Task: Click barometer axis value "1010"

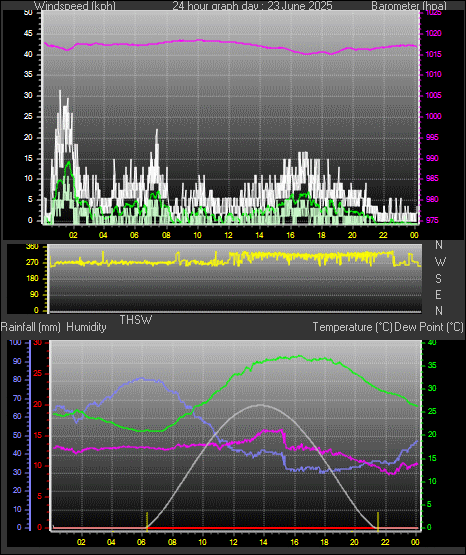Action: [433, 74]
